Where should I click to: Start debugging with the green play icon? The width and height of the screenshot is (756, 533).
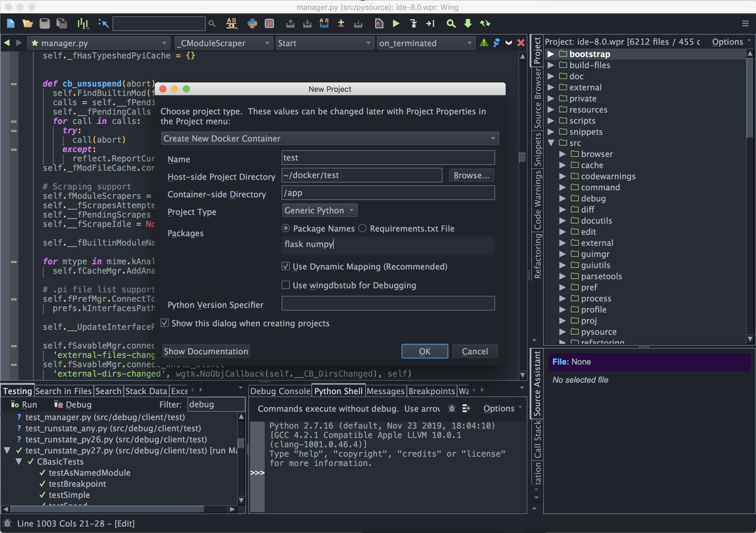(396, 23)
